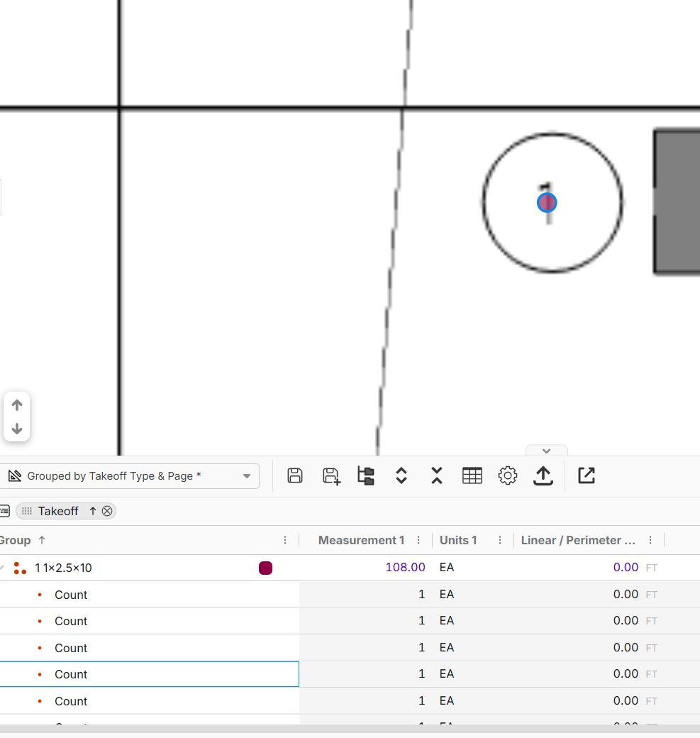Select the highlighted Count row

149,674
